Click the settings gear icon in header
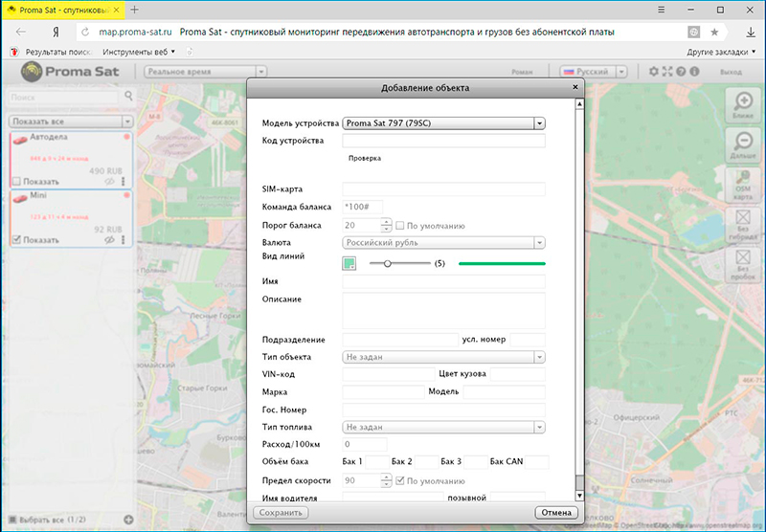This screenshot has width=766, height=532. (x=654, y=72)
